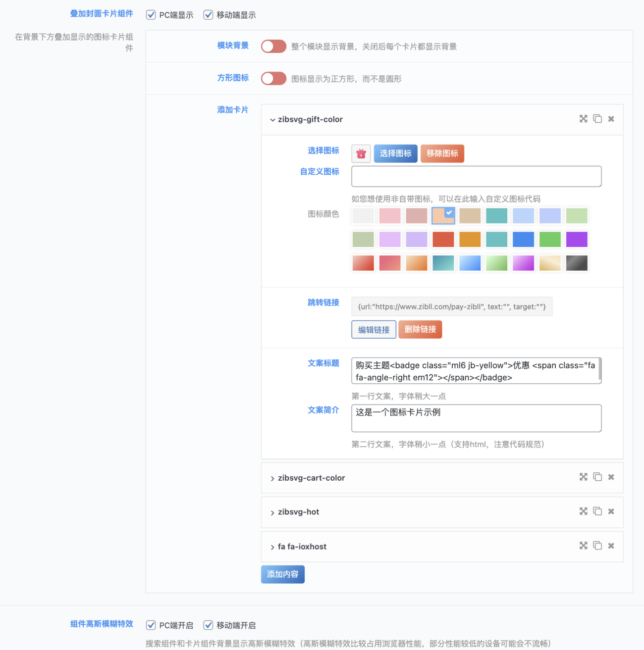644x650 pixels.
Task: Select the solid purple icon color swatch
Action: 577,240
